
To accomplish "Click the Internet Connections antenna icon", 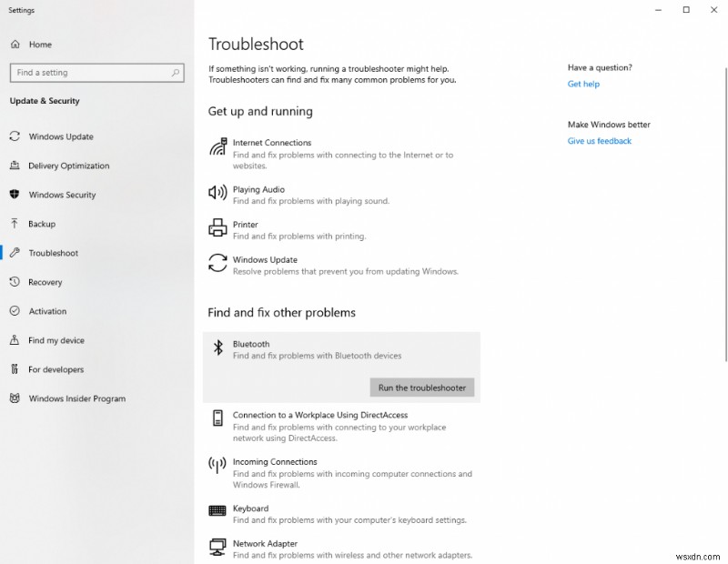I will click(x=217, y=147).
